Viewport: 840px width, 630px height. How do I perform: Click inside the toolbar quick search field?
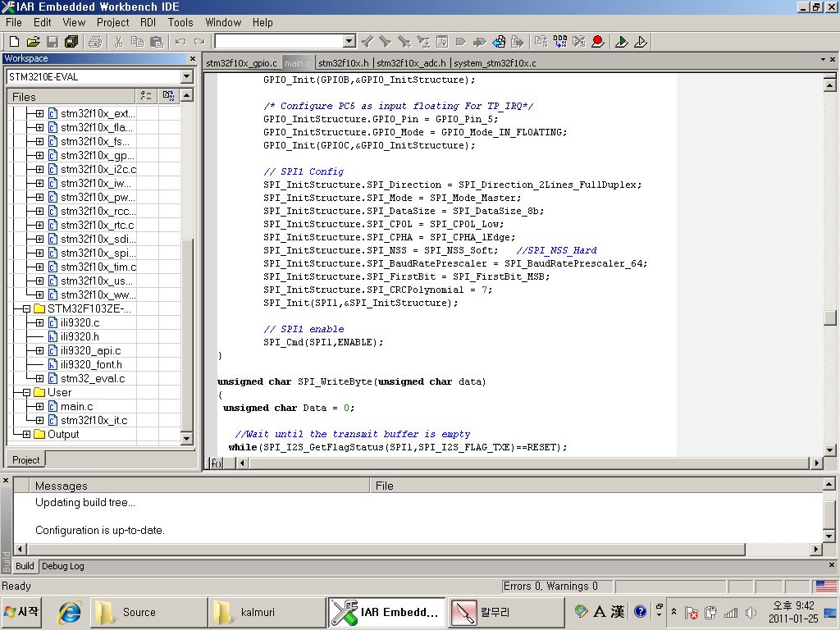coord(279,41)
